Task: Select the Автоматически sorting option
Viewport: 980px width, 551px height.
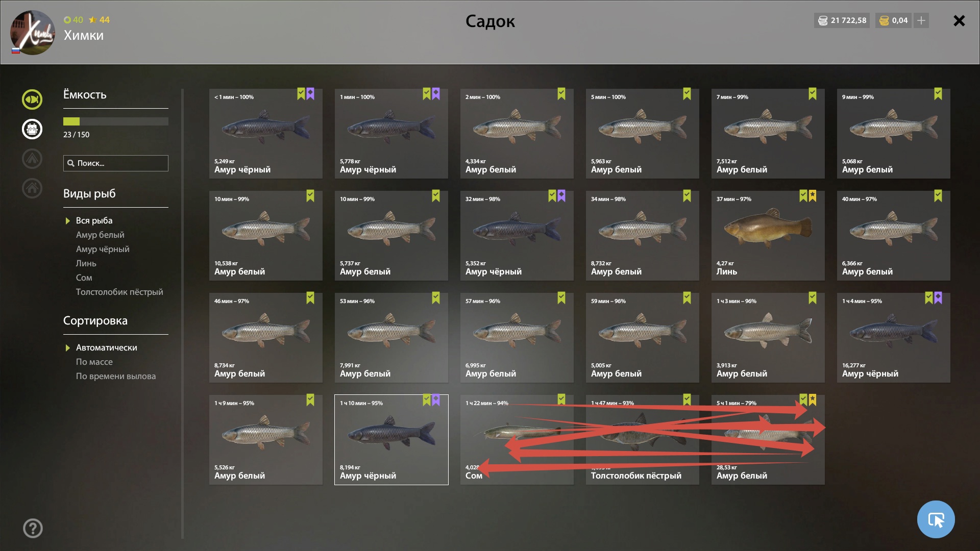Action: point(106,347)
